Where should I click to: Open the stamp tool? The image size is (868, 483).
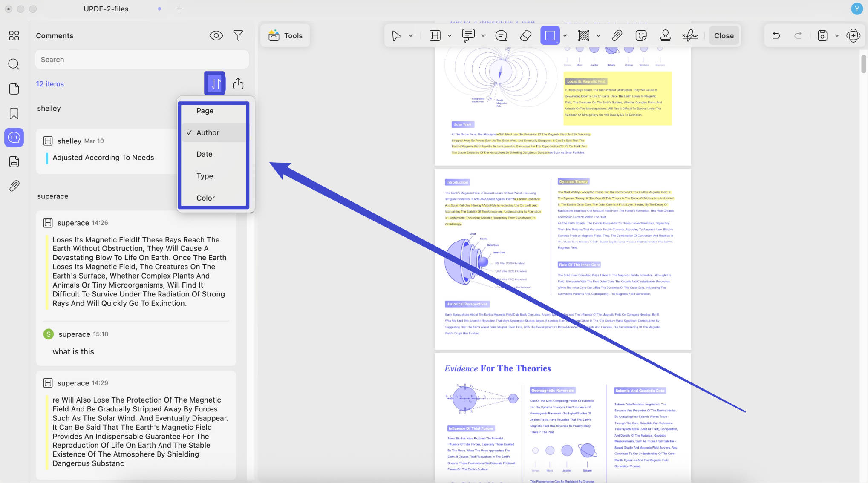click(665, 36)
